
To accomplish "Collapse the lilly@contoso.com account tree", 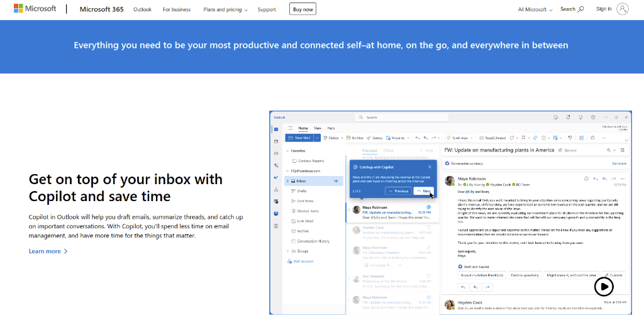I will click(287, 171).
